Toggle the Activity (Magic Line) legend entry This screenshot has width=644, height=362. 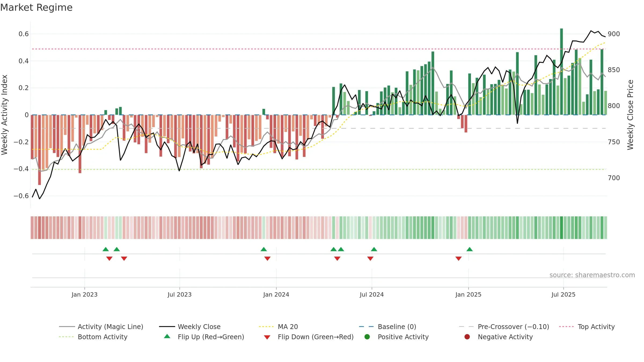tap(101, 327)
